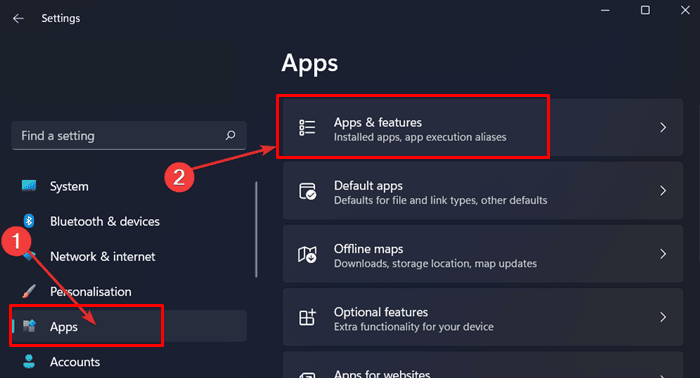Screen dimensions: 700x378
Task: Click 'Downloads, storage location, map updates' text
Action: (x=435, y=264)
